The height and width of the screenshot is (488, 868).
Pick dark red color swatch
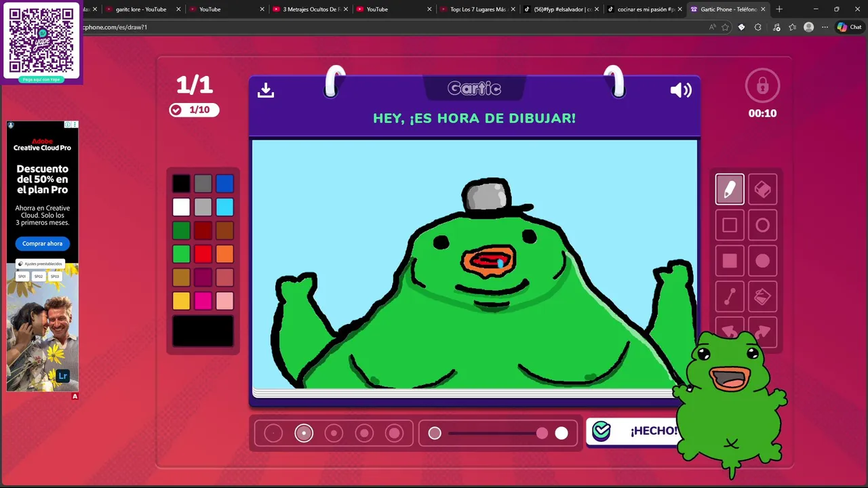click(x=203, y=230)
